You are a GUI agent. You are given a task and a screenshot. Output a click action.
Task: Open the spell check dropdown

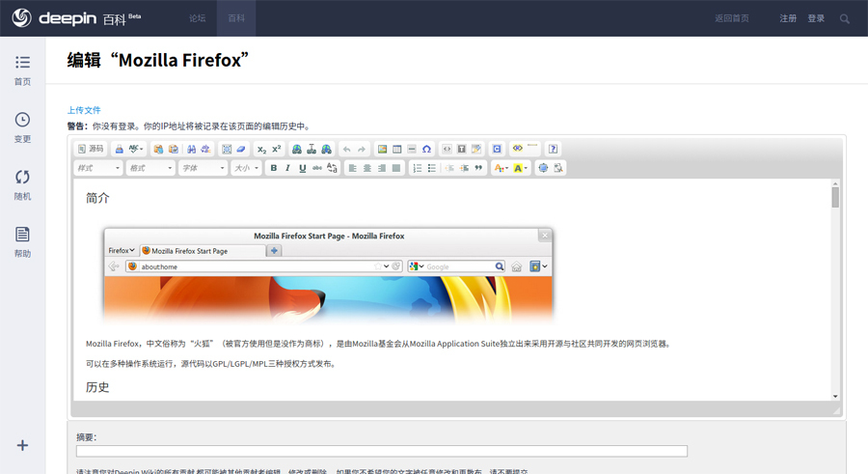click(136, 149)
